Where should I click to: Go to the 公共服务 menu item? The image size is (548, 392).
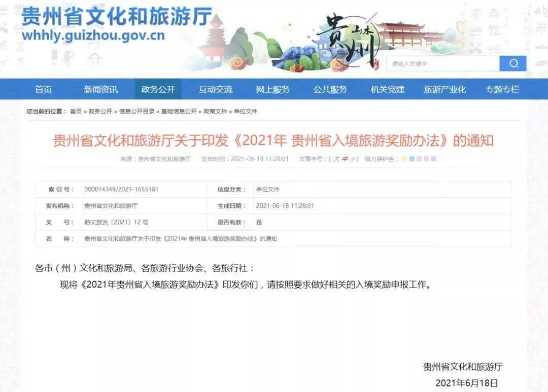pos(330,89)
